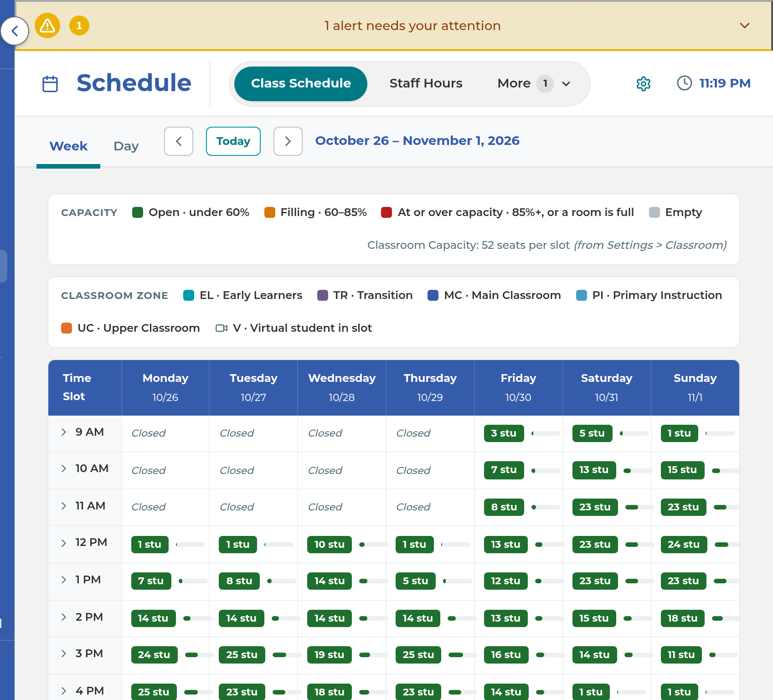Go to the previous week arrow

pyautogui.click(x=179, y=141)
